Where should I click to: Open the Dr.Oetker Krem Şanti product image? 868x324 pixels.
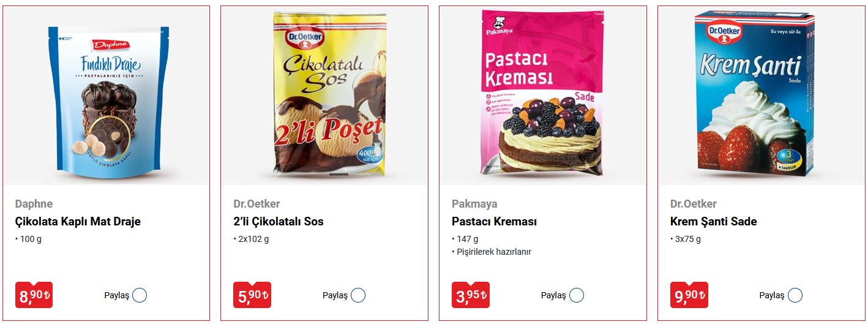tap(754, 93)
